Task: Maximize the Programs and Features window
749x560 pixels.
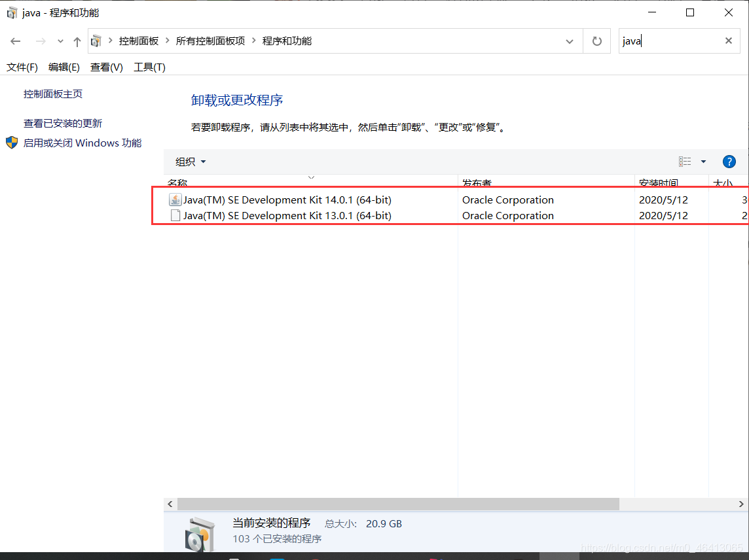Action: 690,12
